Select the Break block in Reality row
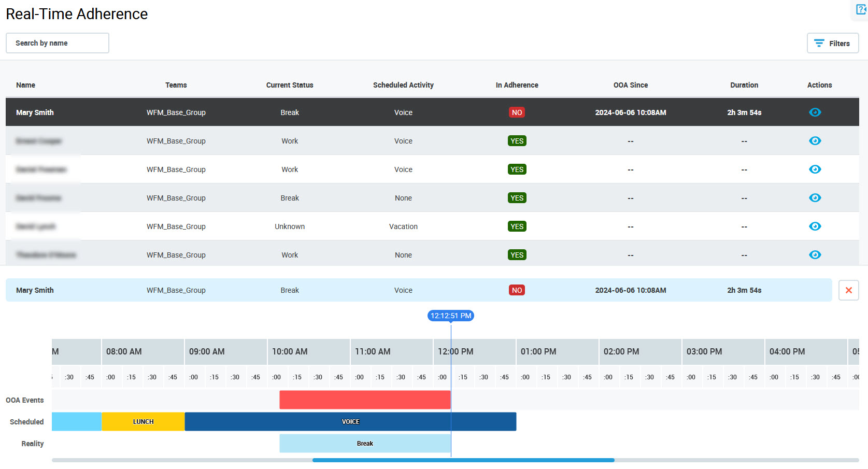This screenshot has height=469, width=868. click(364, 444)
